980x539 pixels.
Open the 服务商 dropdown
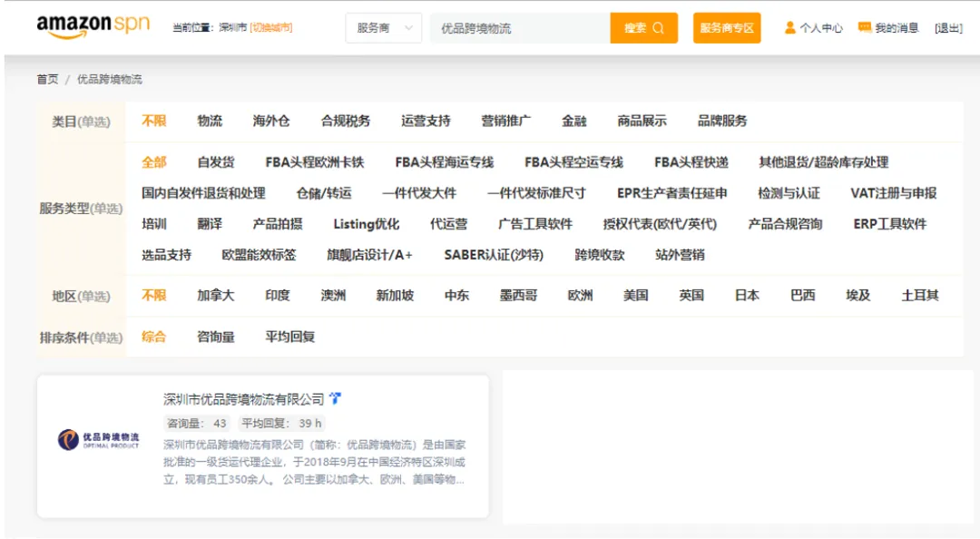(383, 28)
